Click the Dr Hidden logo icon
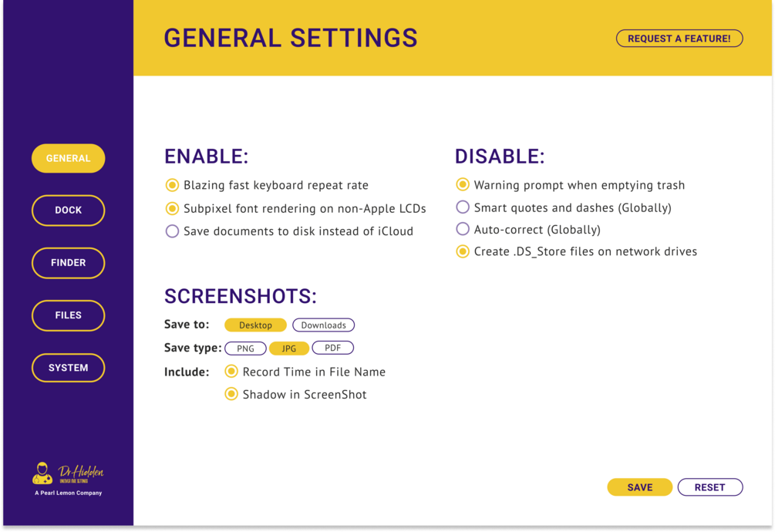The width and height of the screenshot is (775, 532). pyautogui.click(x=43, y=473)
